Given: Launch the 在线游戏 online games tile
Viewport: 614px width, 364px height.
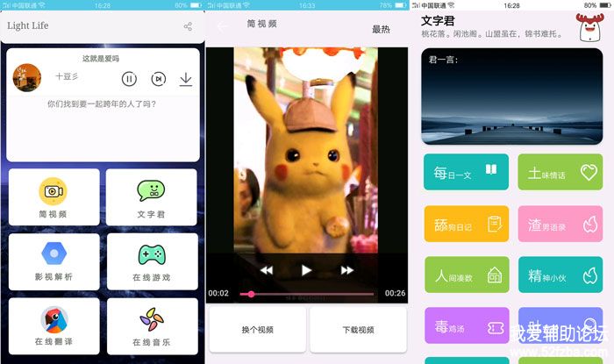Looking at the screenshot, I should coord(151,261).
